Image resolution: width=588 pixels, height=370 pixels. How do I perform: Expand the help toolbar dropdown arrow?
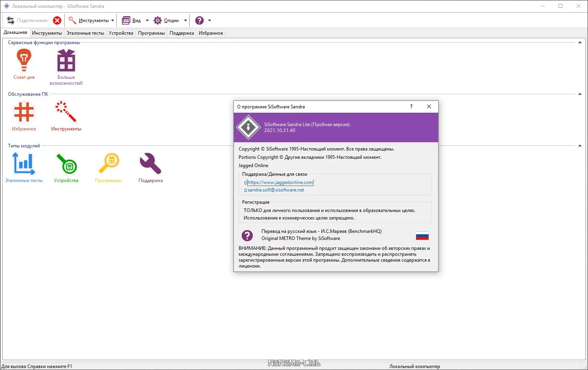pos(209,20)
